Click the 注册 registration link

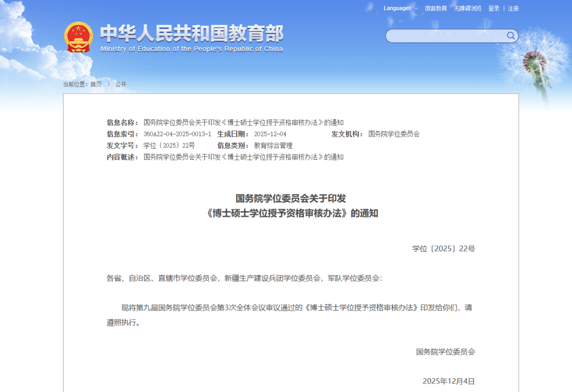pos(512,8)
